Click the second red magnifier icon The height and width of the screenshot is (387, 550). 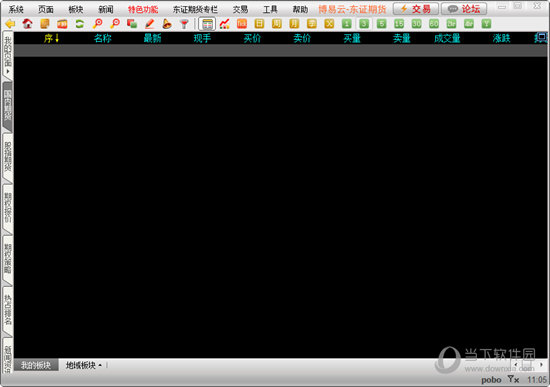click(x=115, y=24)
